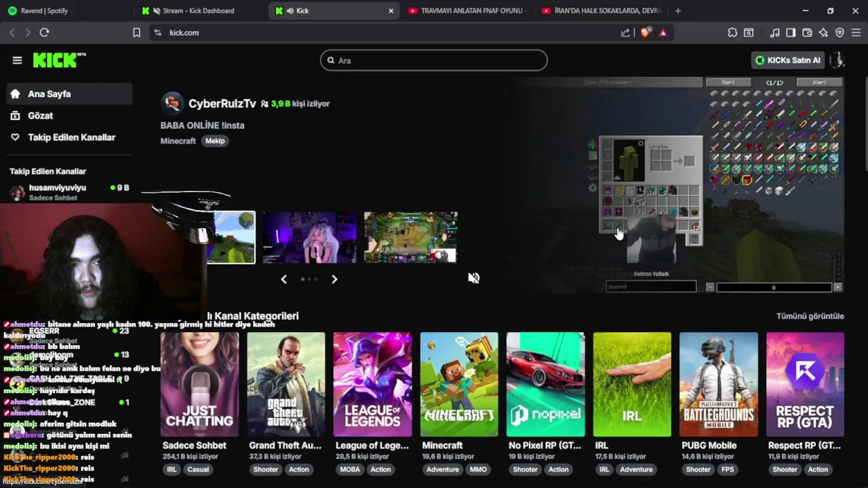Open the media control music note icon

coord(775,33)
